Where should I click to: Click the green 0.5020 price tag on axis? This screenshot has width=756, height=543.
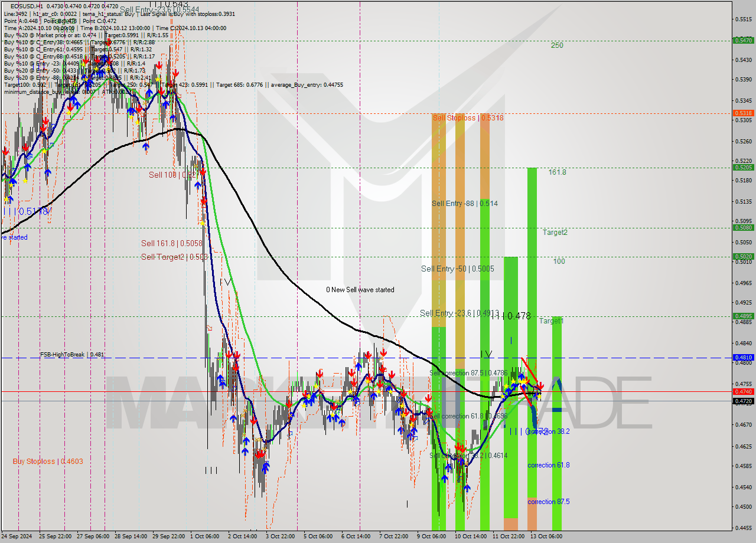pos(743,256)
